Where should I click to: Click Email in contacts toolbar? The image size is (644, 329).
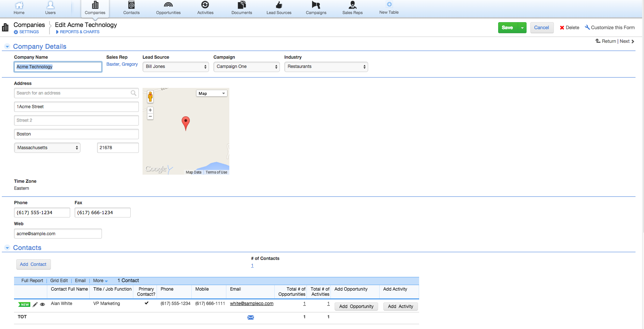click(80, 281)
